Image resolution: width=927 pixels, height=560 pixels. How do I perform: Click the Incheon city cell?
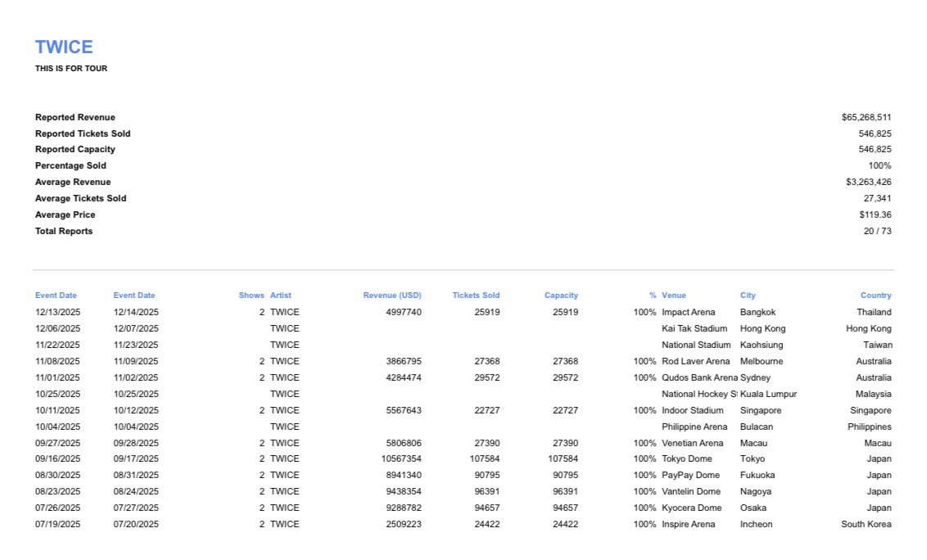point(756,525)
